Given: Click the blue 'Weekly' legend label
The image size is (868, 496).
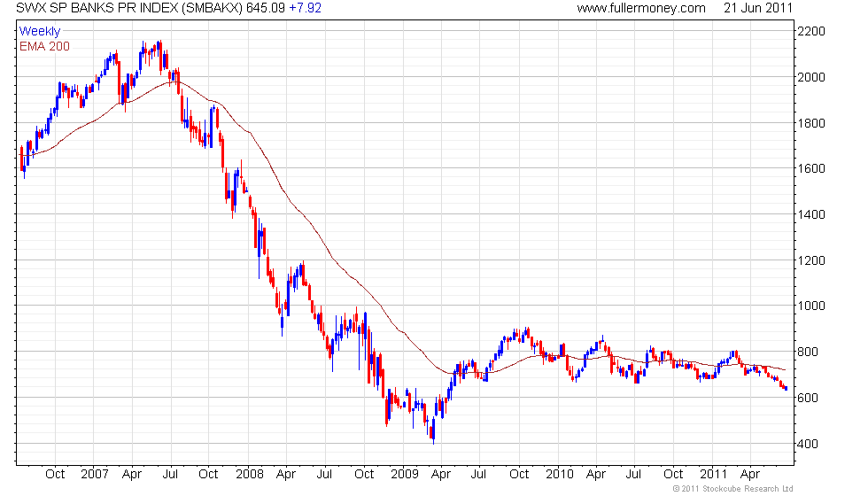Looking at the screenshot, I should (x=39, y=32).
